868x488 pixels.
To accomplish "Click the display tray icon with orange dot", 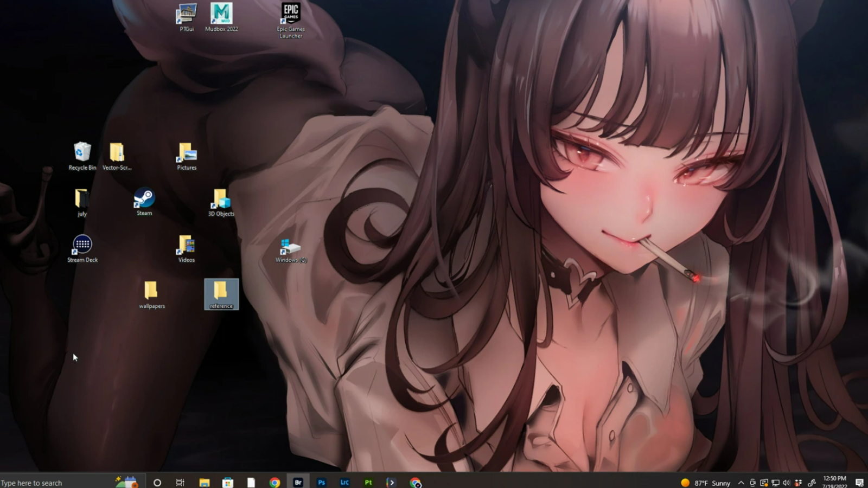I will pos(764,483).
